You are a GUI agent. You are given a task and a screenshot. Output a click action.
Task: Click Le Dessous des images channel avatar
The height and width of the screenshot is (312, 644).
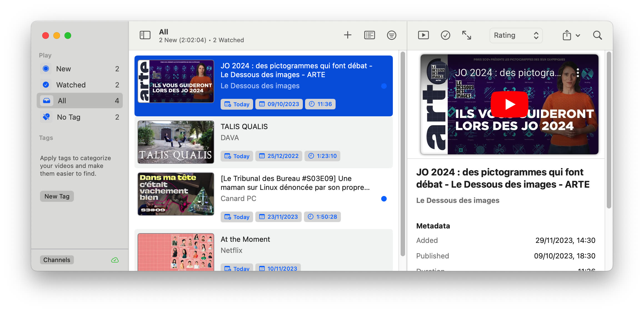pyautogui.click(x=438, y=73)
